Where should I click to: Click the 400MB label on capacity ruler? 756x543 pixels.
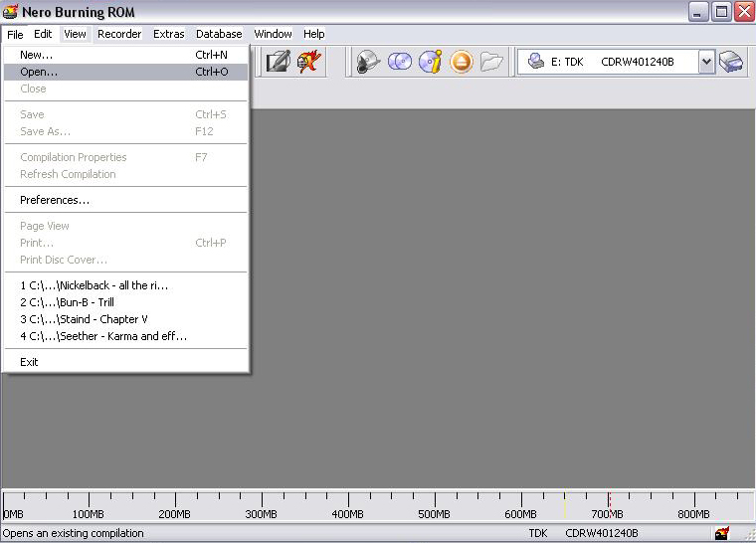tap(347, 514)
